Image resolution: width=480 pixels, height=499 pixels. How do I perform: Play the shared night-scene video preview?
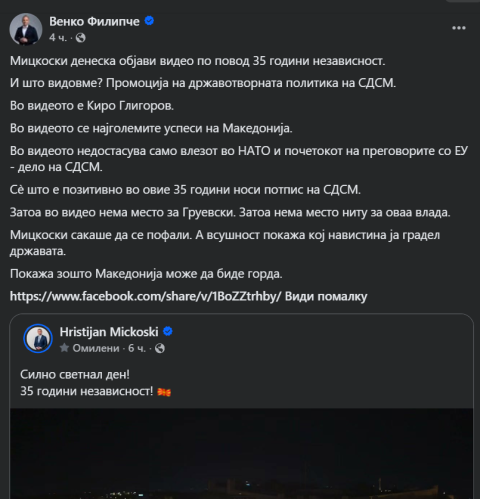click(241, 454)
